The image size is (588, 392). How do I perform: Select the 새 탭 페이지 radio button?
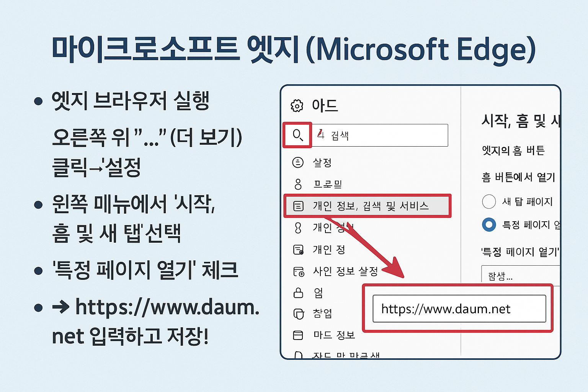(489, 202)
